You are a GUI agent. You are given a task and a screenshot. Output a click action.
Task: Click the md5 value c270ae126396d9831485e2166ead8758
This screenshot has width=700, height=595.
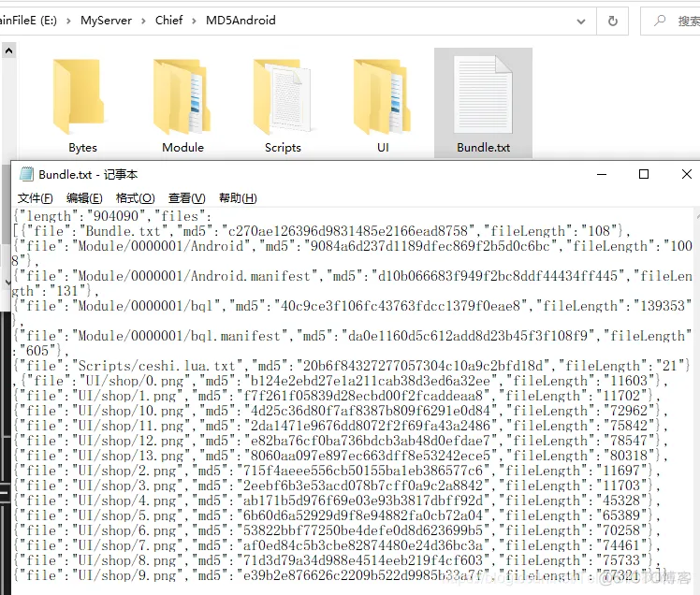tap(348, 231)
